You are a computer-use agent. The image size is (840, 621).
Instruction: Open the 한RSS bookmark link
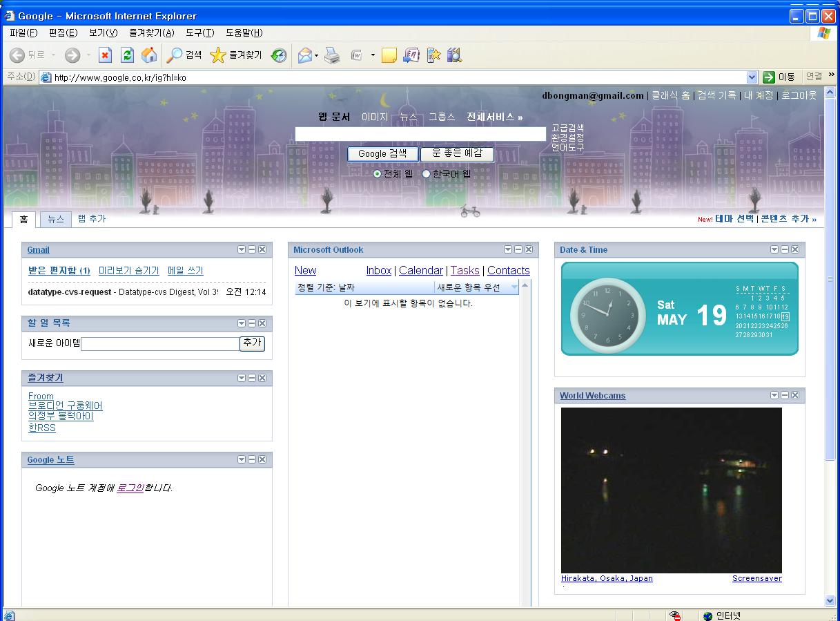tap(42, 428)
